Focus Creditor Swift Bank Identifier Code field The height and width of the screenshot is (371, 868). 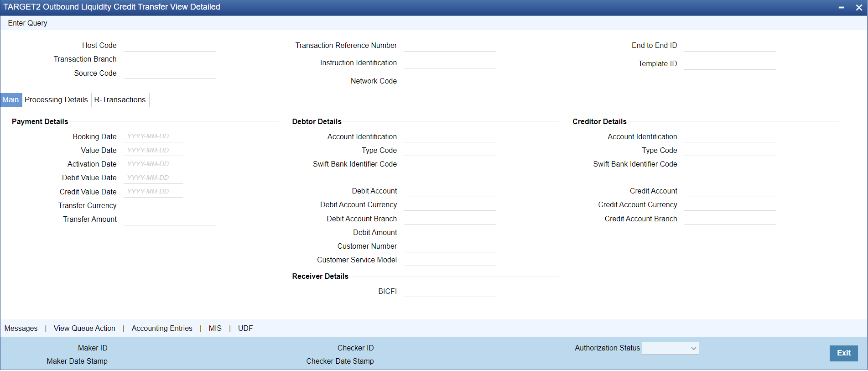click(x=730, y=164)
